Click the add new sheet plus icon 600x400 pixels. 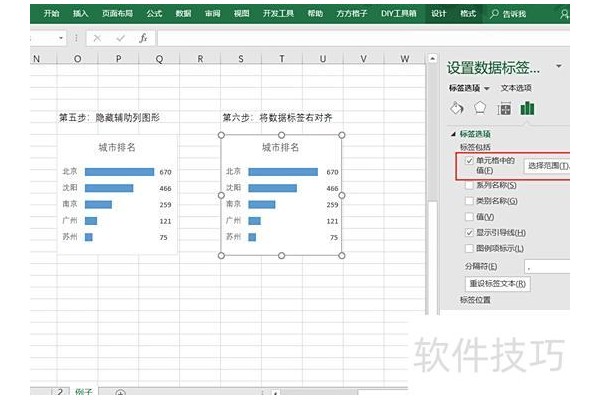click(x=120, y=393)
